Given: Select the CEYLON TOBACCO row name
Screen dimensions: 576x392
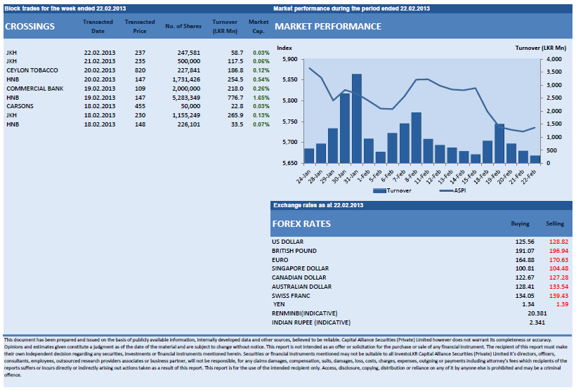Looking at the screenshot, I should click(x=32, y=70).
